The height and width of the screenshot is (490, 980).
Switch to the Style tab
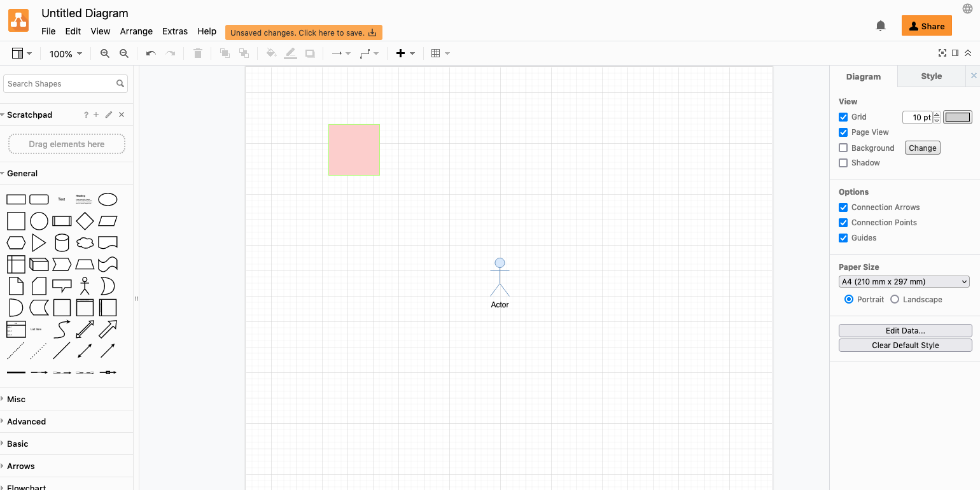tap(931, 76)
